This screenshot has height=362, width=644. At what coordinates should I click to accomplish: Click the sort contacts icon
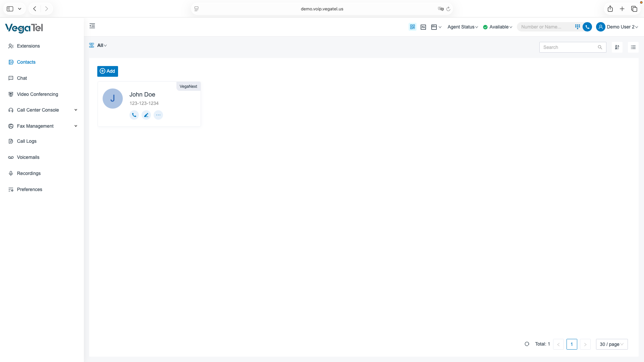pos(617,47)
